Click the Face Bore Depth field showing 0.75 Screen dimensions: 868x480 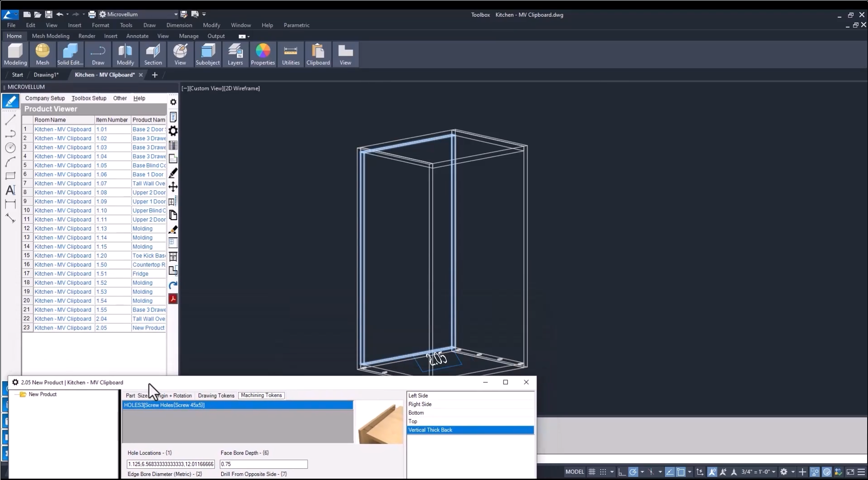pyautogui.click(x=264, y=464)
